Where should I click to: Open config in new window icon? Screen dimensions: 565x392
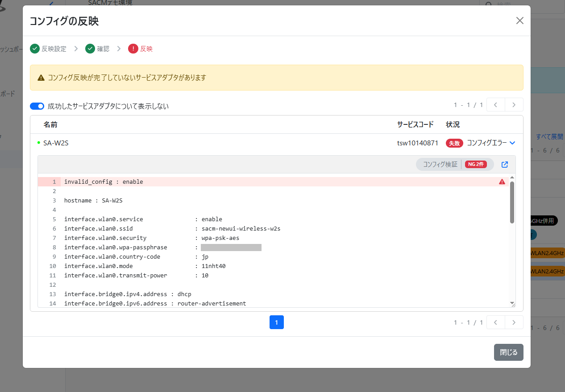(505, 165)
